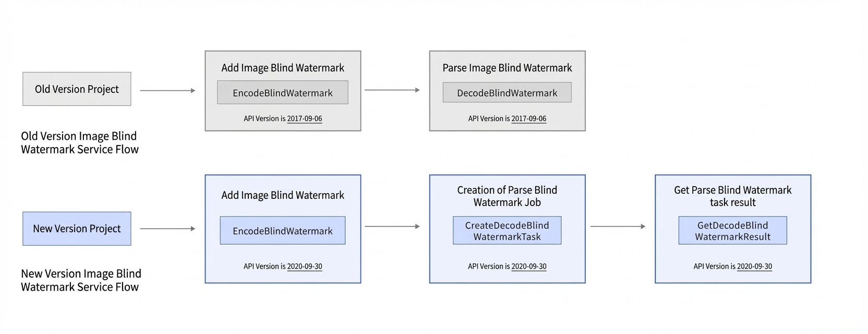Open the 2020-09-30 link under GetDecodeBlindWatermarkResult
Screen dimensions: 868x334
point(754,266)
